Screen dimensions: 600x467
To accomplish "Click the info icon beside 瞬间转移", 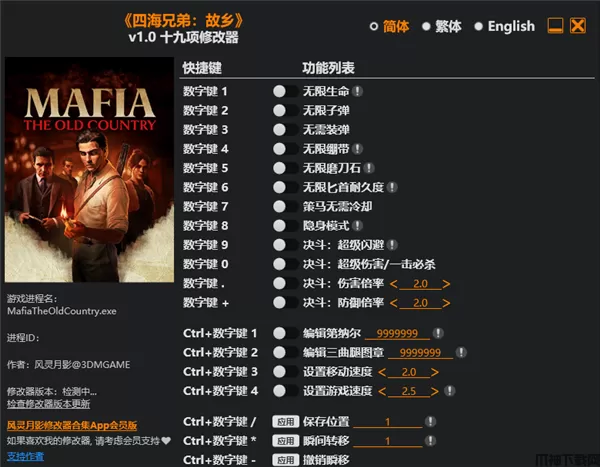I will 430,441.
